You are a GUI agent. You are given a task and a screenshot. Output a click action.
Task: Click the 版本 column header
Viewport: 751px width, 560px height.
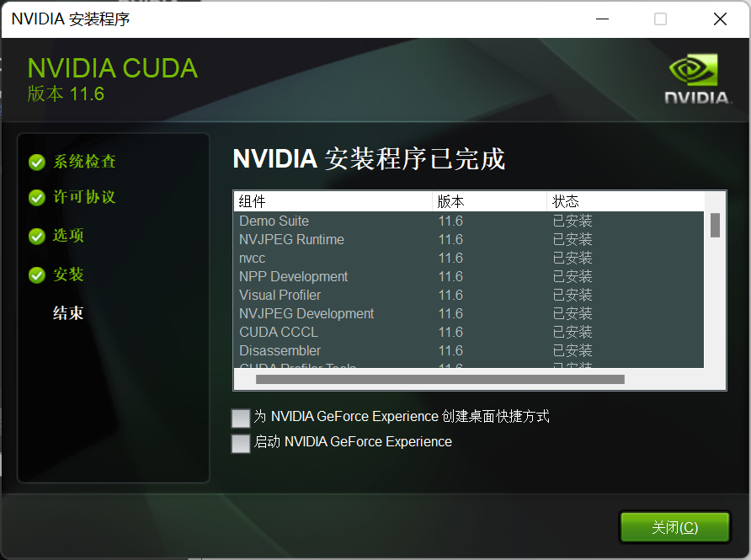489,201
